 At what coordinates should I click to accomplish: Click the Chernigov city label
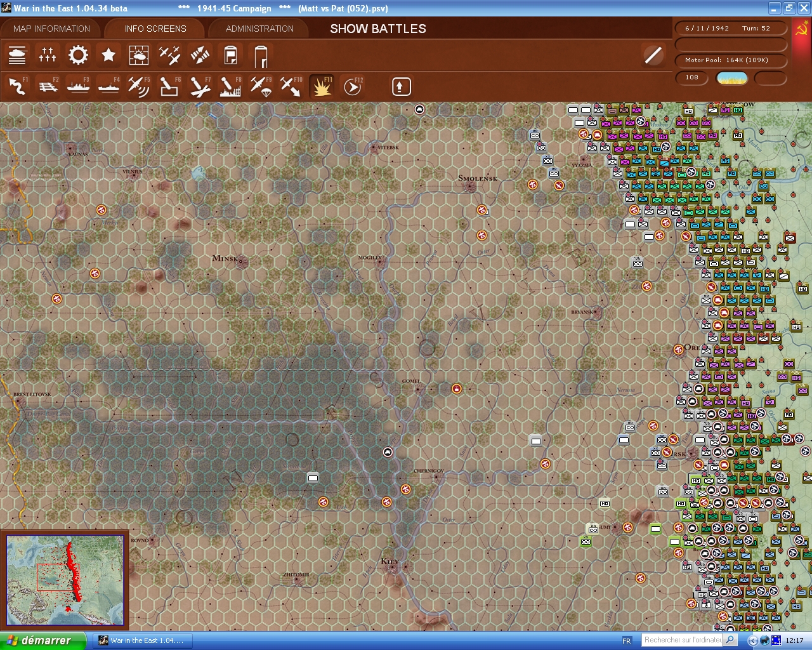tap(429, 471)
